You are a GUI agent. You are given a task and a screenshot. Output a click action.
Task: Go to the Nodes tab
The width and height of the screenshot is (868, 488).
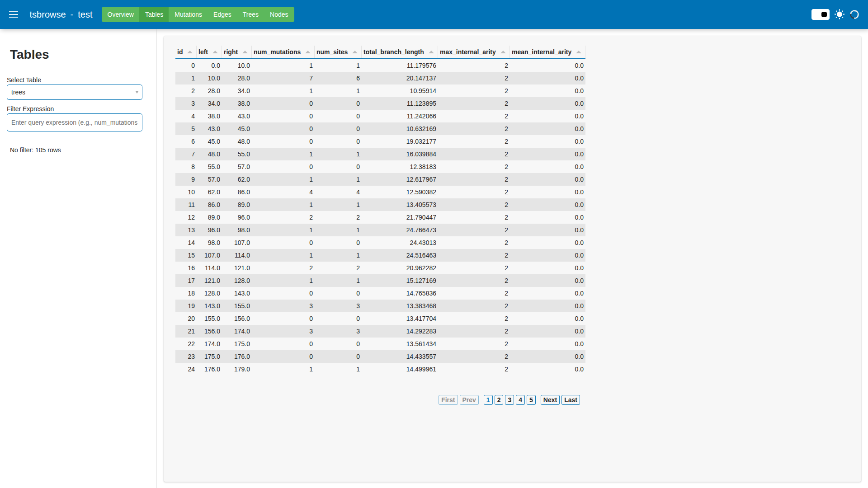(x=279, y=14)
